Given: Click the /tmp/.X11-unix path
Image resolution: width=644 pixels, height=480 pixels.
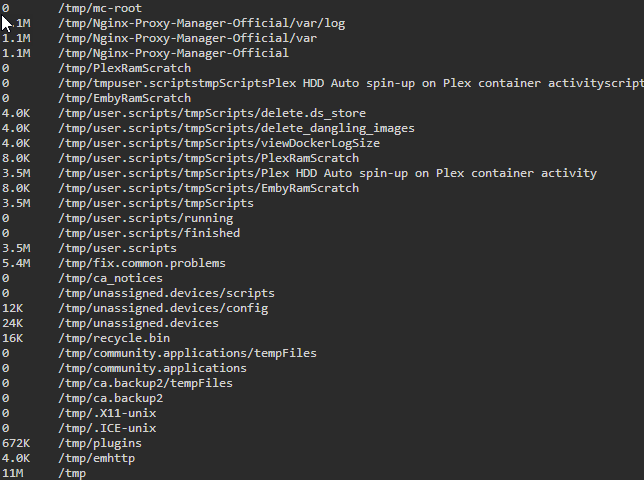Looking at the screenshot, I should tap(107, 413).
